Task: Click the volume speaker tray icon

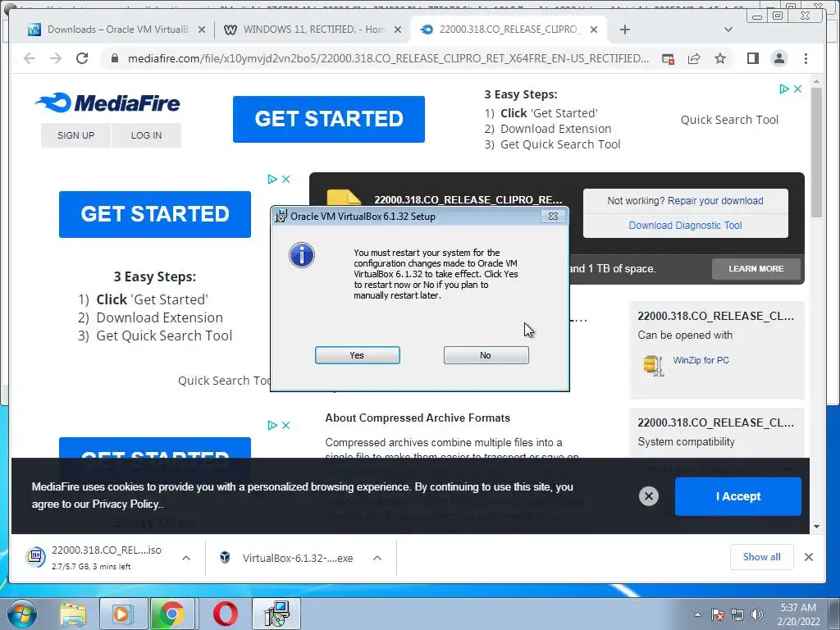Action: click(x=756, y=614)
